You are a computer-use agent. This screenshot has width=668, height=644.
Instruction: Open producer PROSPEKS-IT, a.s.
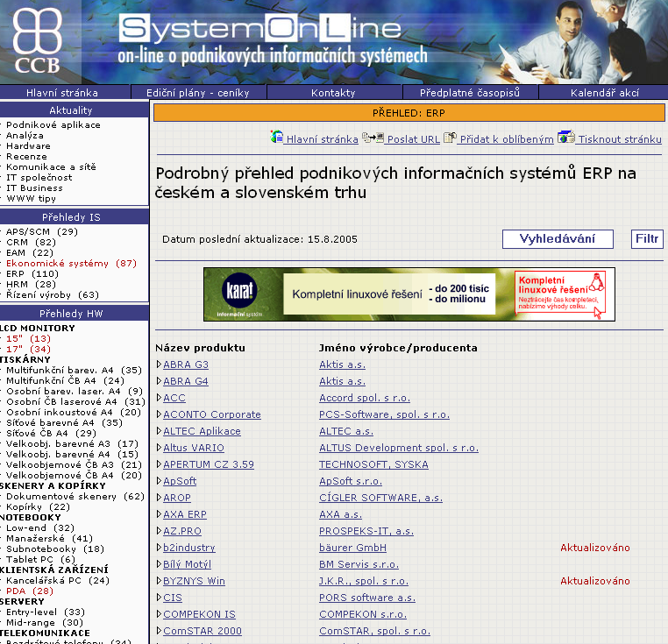pos(366,531)
